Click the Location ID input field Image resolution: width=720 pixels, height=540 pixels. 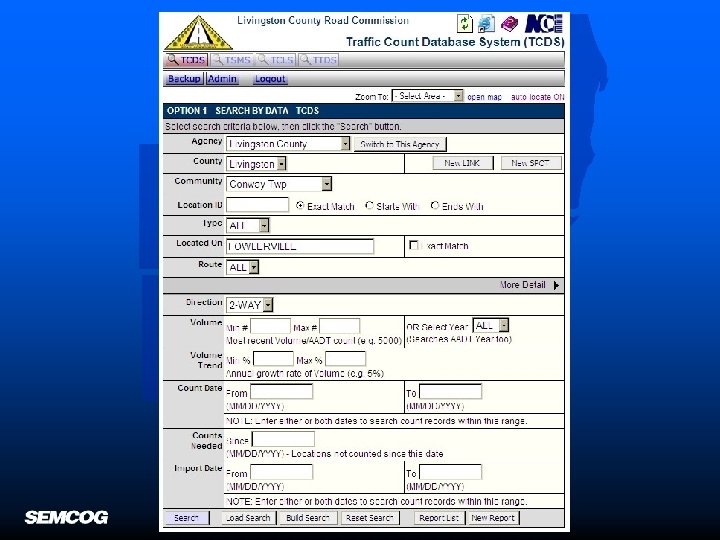click(x=257, y=205)
